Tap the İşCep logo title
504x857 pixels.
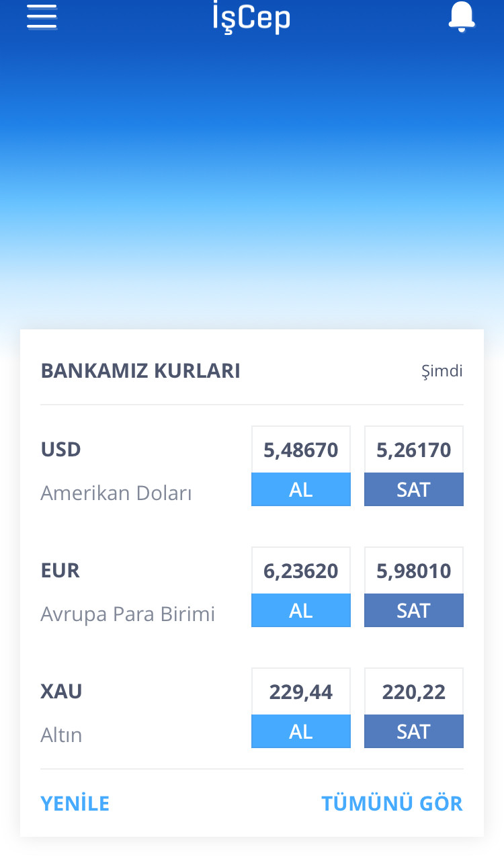click(x=251, y=17)
